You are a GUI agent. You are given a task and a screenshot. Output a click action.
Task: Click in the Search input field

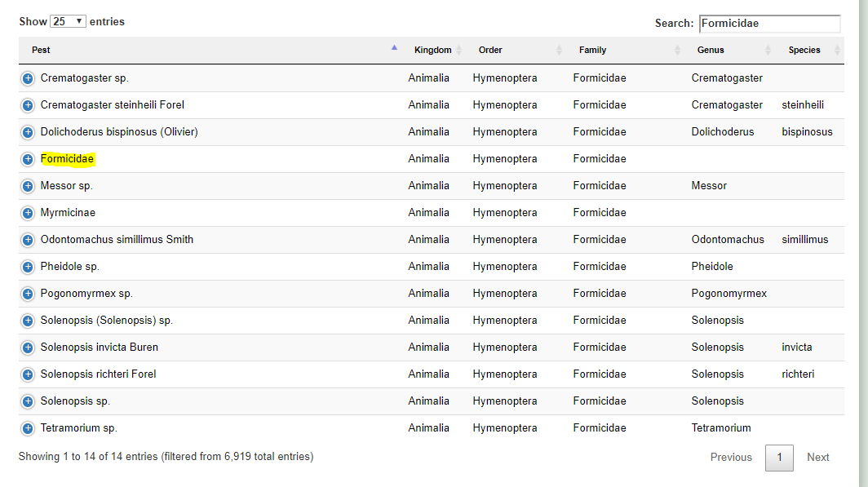click(769, 23)
